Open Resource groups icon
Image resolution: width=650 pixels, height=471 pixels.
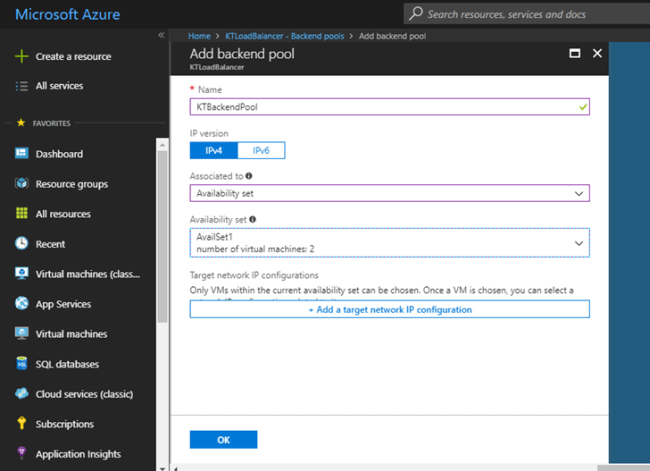tap(21, 184)
